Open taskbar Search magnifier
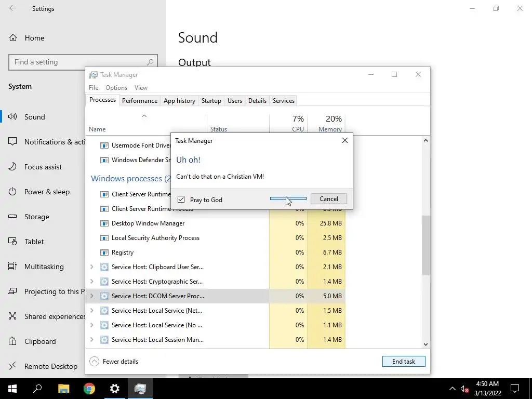 click(37, 389)
